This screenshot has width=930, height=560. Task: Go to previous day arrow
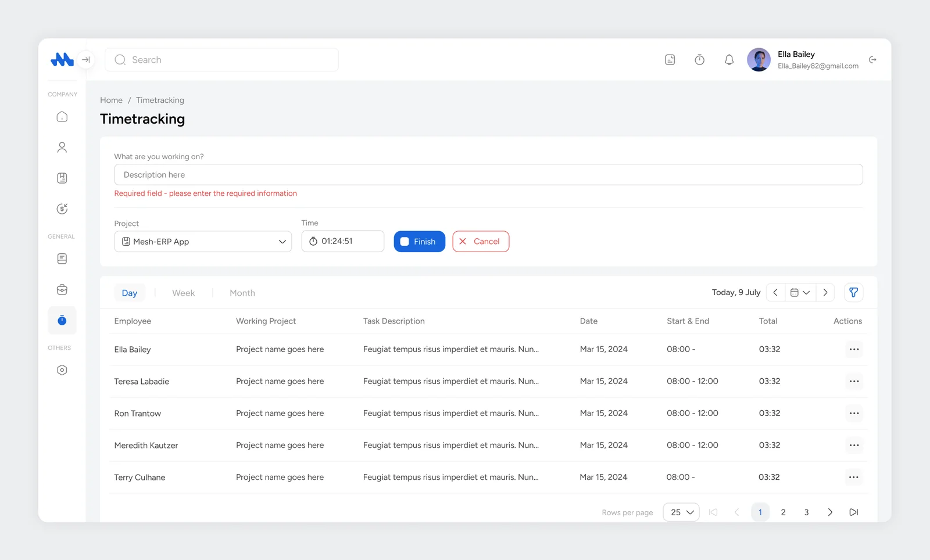[x=775, y=293]
